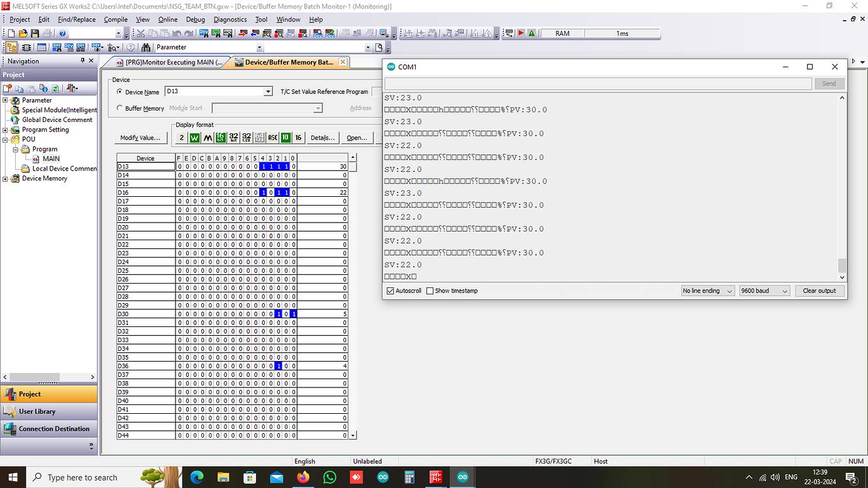Viewport: 868px width, 488px height.
Task: Click the serial monitor vertical scrollbar thumb
Action: click(x=842, y=265)
